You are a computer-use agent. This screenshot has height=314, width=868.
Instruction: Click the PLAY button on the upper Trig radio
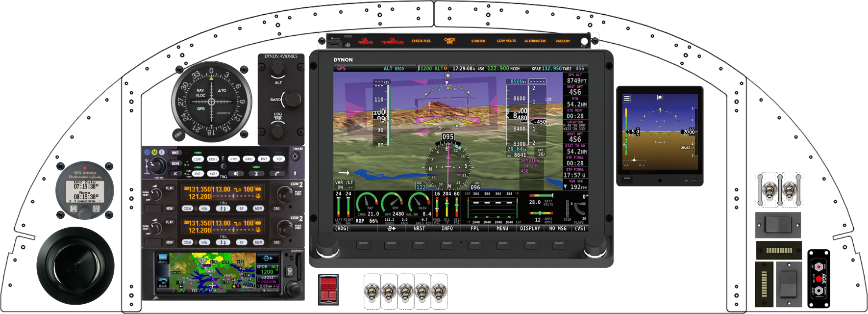point(170,188)
